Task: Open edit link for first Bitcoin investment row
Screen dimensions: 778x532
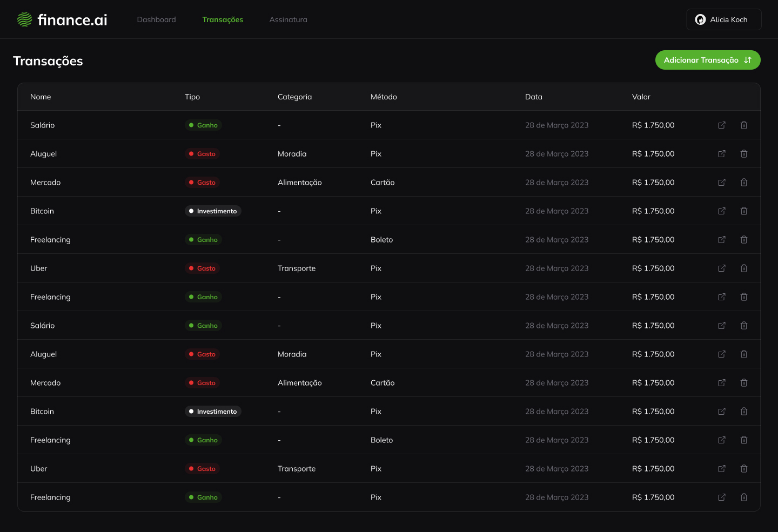Action: coord(721,211)
